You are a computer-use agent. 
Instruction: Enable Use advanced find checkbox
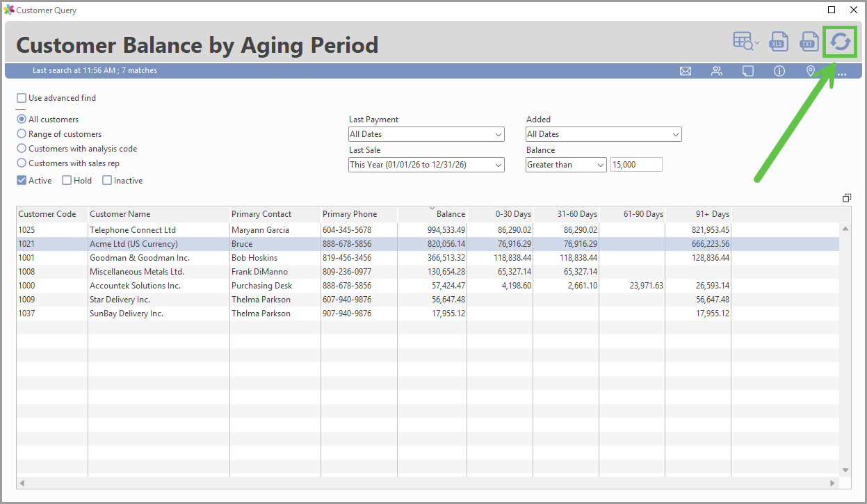22,98
